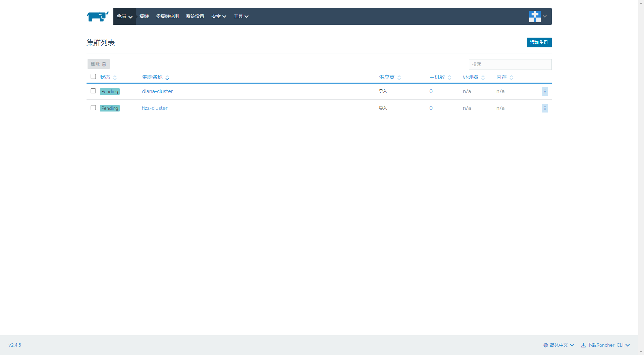The height and width of the screenshot is (355, 644).
Task: Expand the 全局 dropdown menu
Action: (124, 16)
